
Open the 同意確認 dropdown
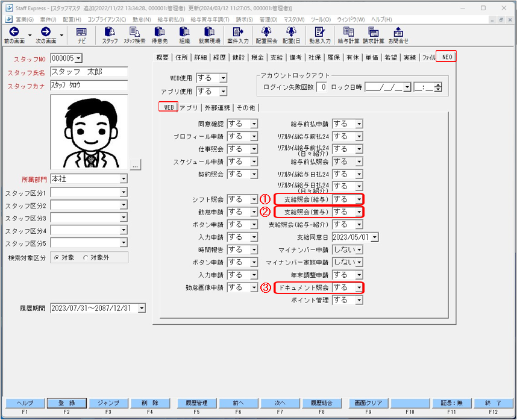point(254,124)
